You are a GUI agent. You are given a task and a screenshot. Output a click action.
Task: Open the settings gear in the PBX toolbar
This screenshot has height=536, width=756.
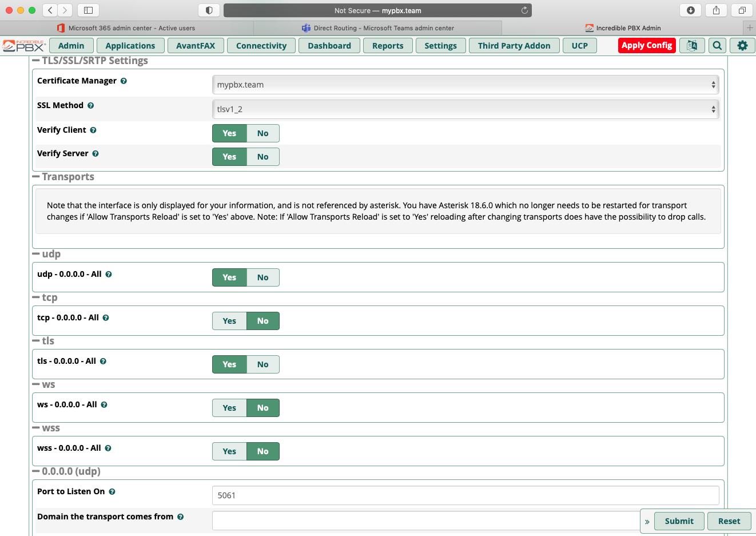742,45
